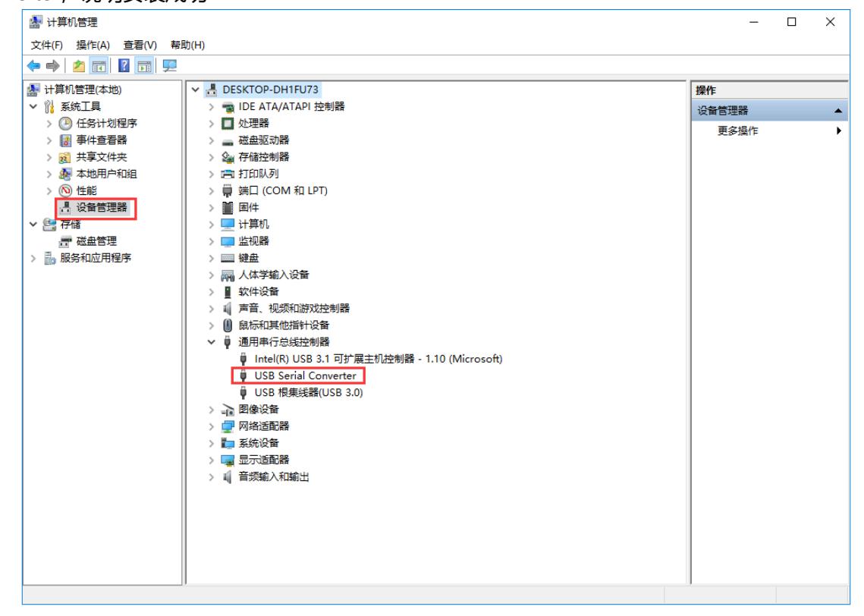Expand 服务和应用程序 in left tree

(32, 258)
